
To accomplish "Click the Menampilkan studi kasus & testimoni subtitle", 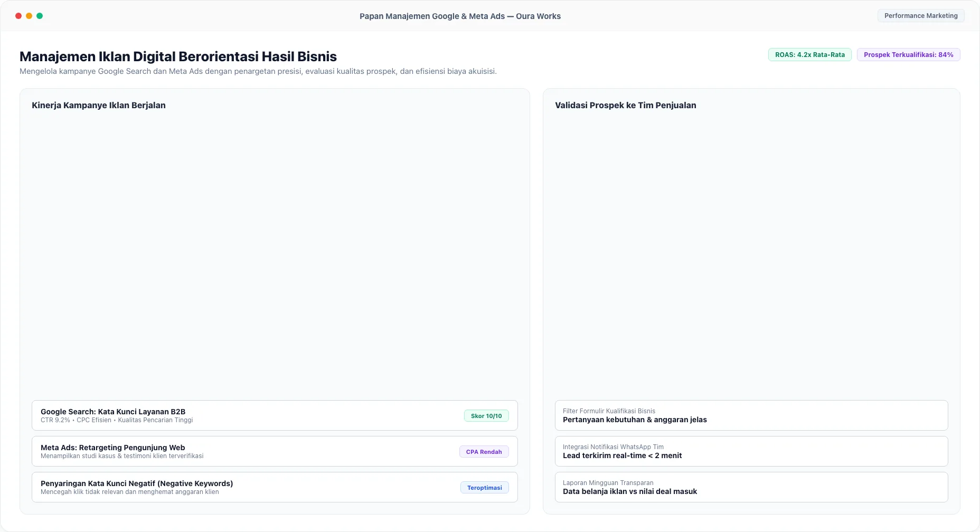I will click(x=122, y=456).
